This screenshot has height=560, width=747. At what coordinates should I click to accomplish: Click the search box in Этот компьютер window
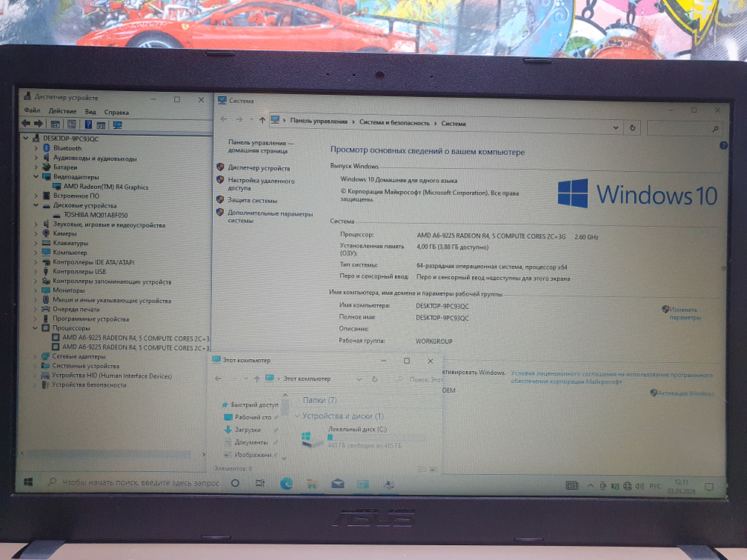coord(418,379)
